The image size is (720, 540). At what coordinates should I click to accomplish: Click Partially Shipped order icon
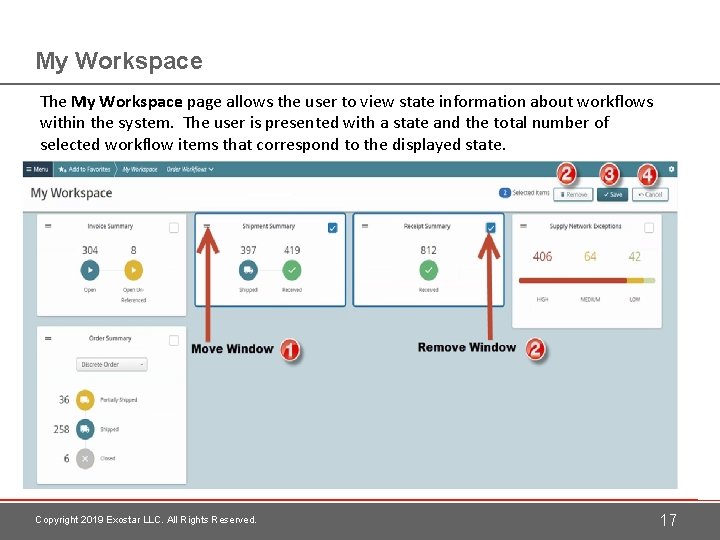coord(85,399)
